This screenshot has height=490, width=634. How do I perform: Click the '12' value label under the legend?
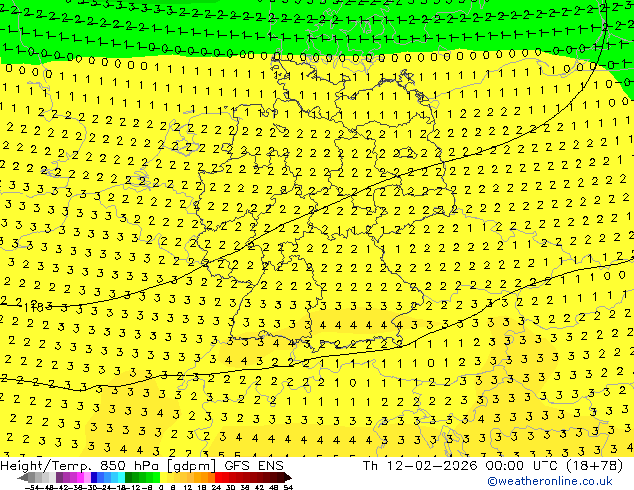coord(188,488)
